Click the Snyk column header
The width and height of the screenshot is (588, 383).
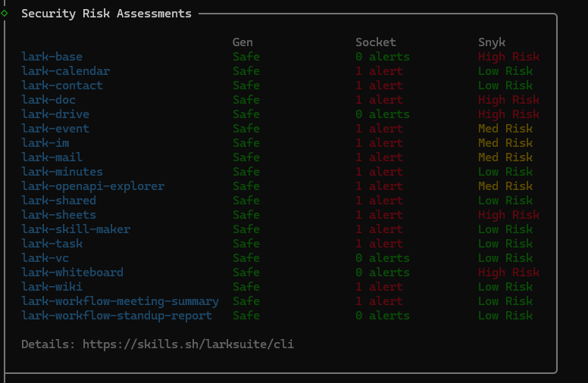(492, 42)
